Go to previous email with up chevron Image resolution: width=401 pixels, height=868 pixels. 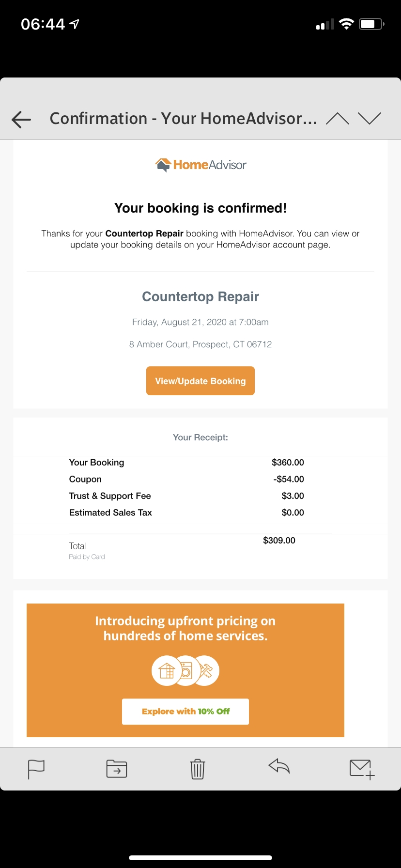(338, 119)
